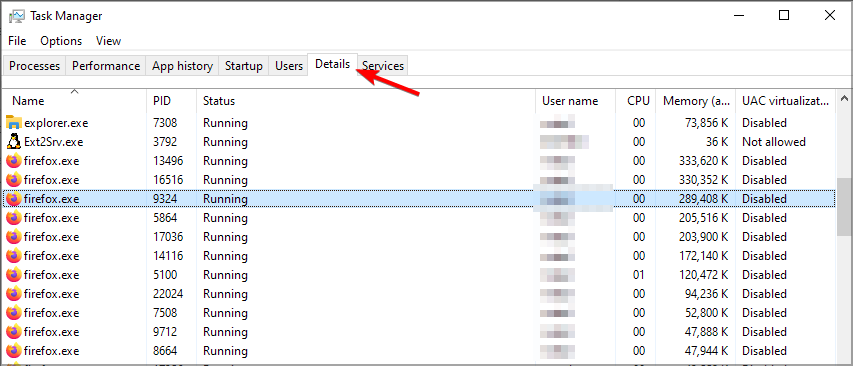This screenshot has height=366, width=853.
Task: Click the Ext2Srv.exe penguin icon
Action: tap(14, 142)
